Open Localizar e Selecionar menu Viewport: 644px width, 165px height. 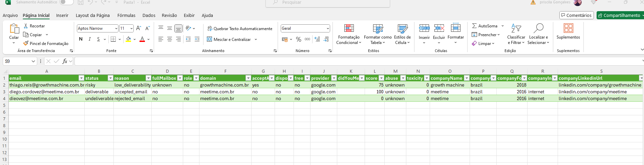point(538,34)
